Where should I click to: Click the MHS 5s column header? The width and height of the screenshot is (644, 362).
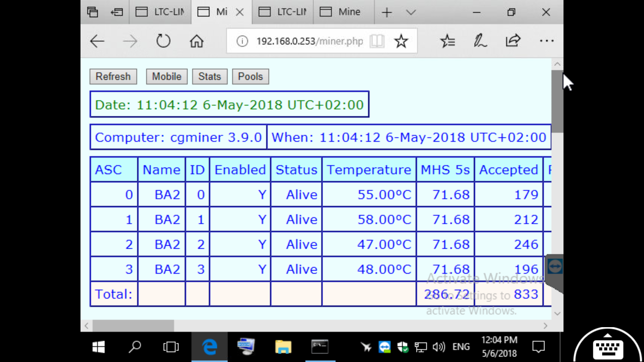[x=445, y=170]
